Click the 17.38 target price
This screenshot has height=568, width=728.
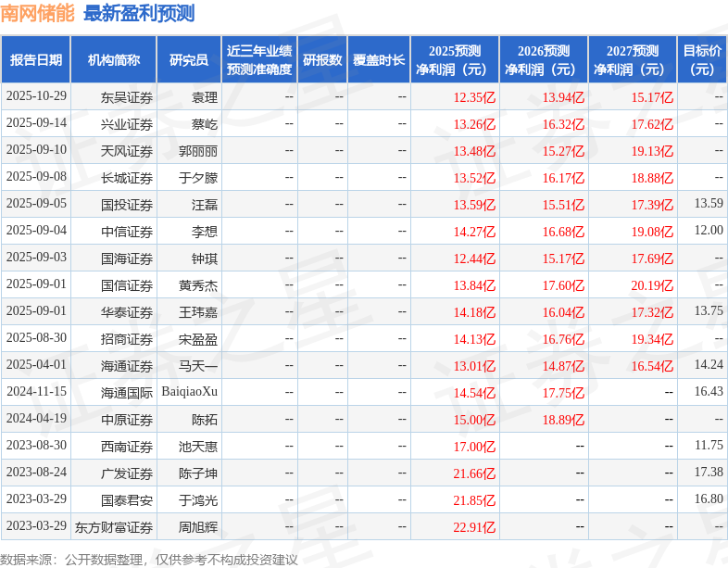pos(709,472)
